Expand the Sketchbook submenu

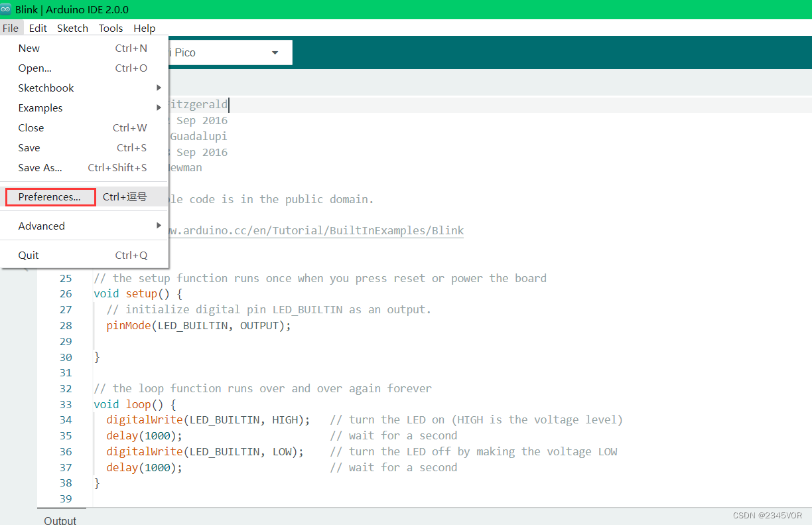coord(84,88)
